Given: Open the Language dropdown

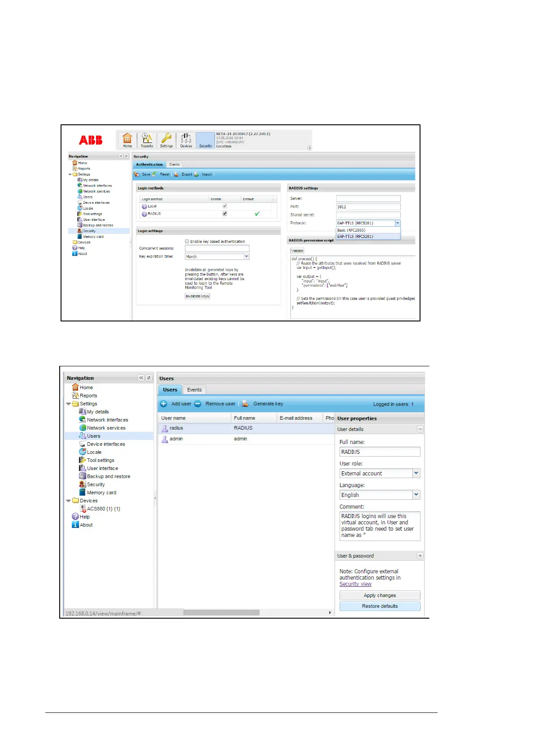Looking at the screenshot, I should (x=416, y=495).
